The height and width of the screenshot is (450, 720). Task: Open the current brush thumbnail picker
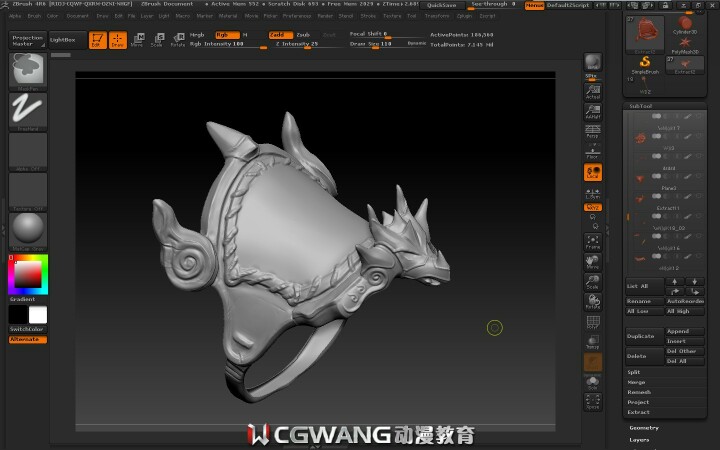[28, 71]
